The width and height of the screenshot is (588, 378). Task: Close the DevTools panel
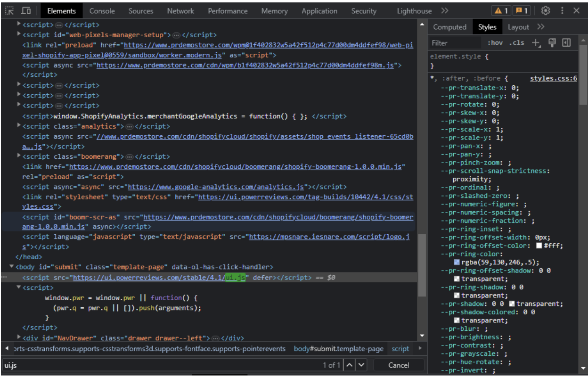576,10
